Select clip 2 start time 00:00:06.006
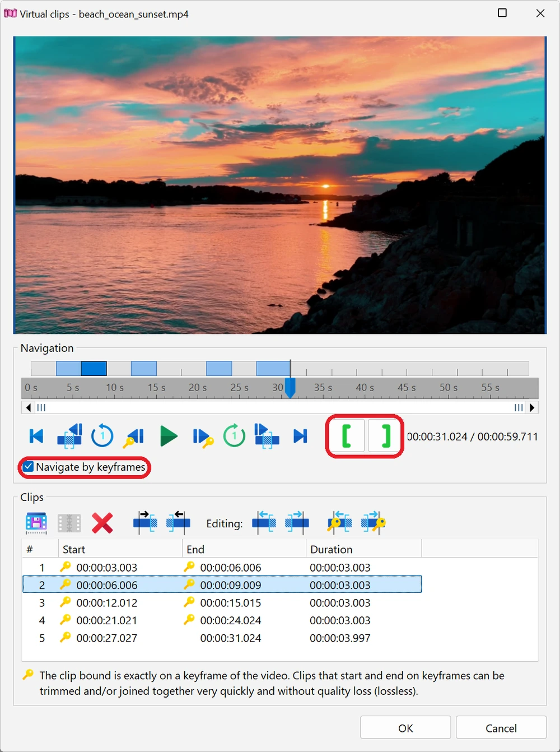Screen dimensions: 560x752 click(106, 585)
